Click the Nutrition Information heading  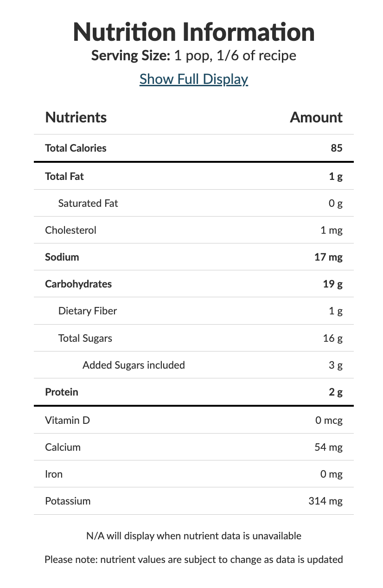point(194,32)
